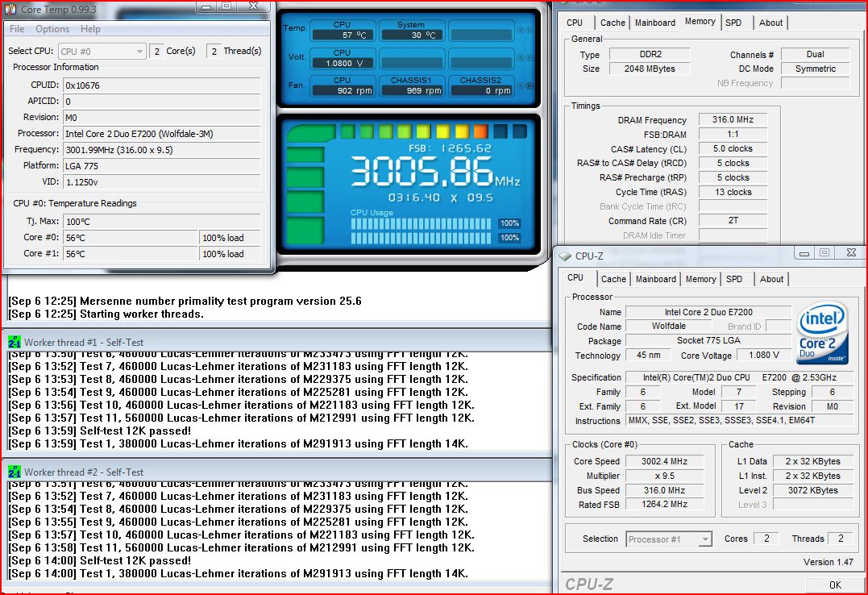The height and width of the screenshot is (595, 868).
Task: Open Mainboard tab in processor CPU-Z window
Action: point(656,279)
